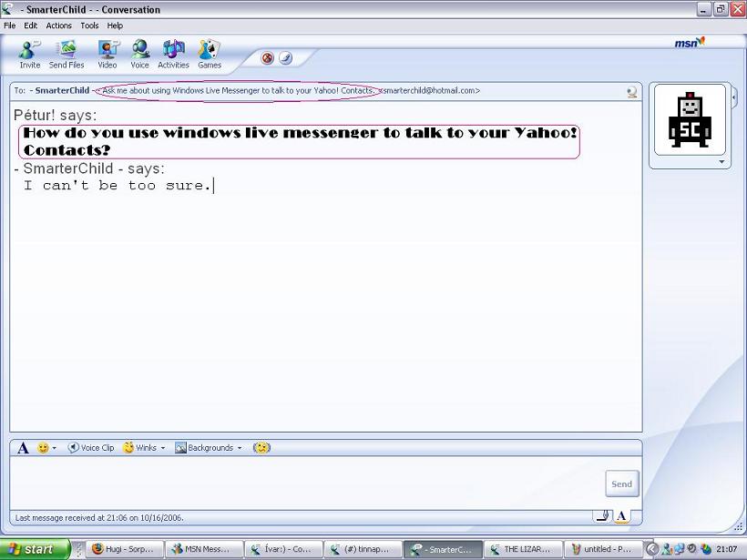The image size is (747, 560).
Task: Open the font A formatting button
Action: [x=23, y=448]
